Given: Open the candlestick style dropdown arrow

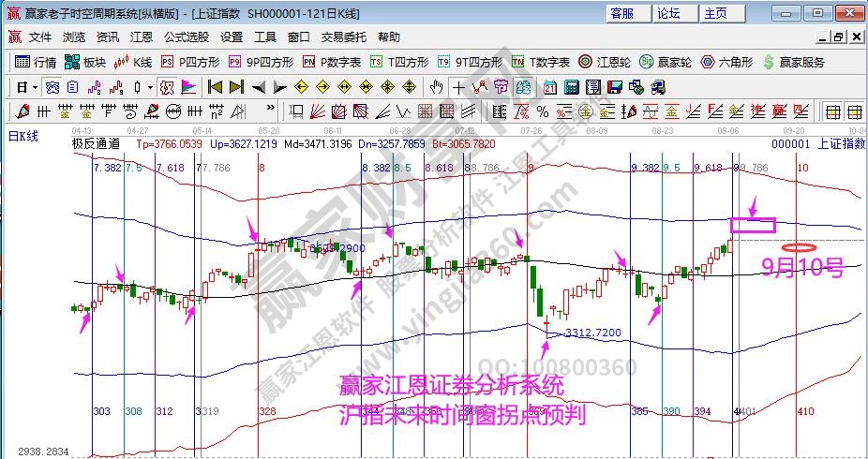Looking at the screenshot, I should (150, 87).
